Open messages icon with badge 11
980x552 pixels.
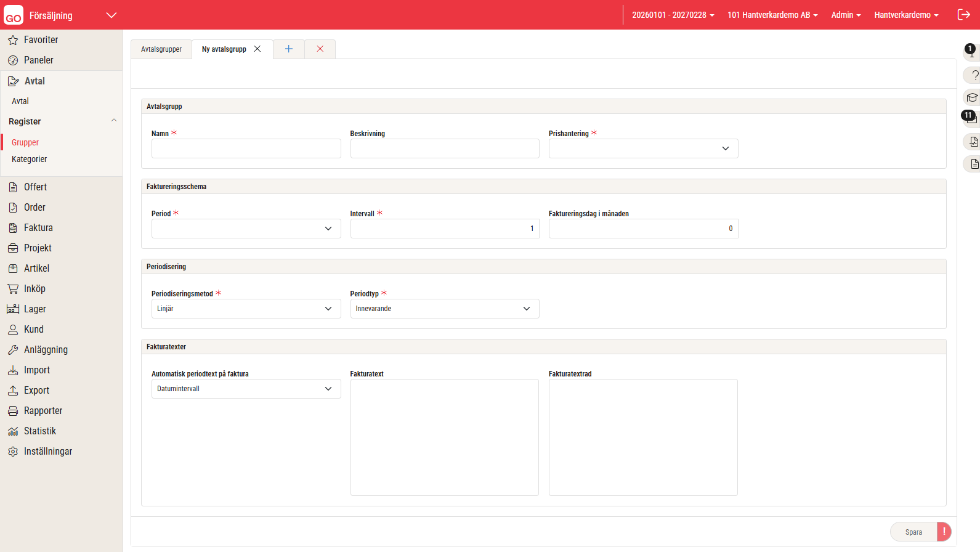[971, 118]
